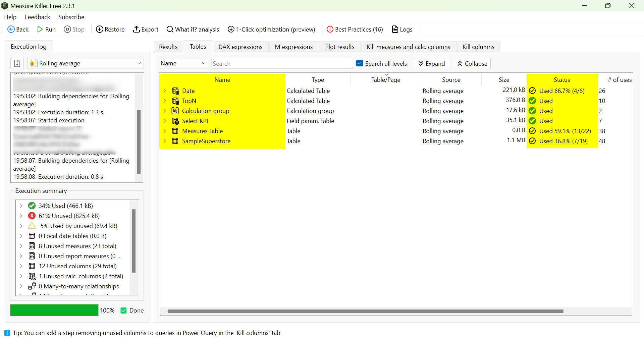644x338 pixels.
Task: Click the Expand button
Action: [431, 63]
